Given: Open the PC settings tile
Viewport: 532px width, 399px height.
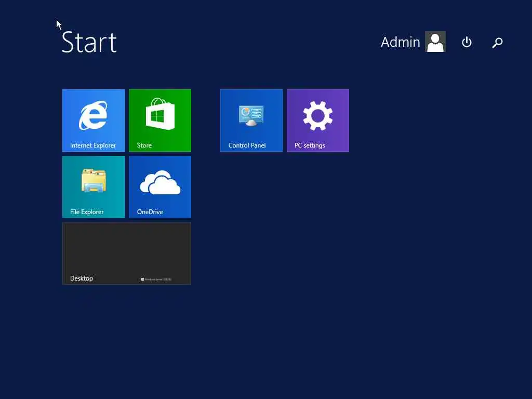Looking at the screenshot, I should [x=317, y=121].
